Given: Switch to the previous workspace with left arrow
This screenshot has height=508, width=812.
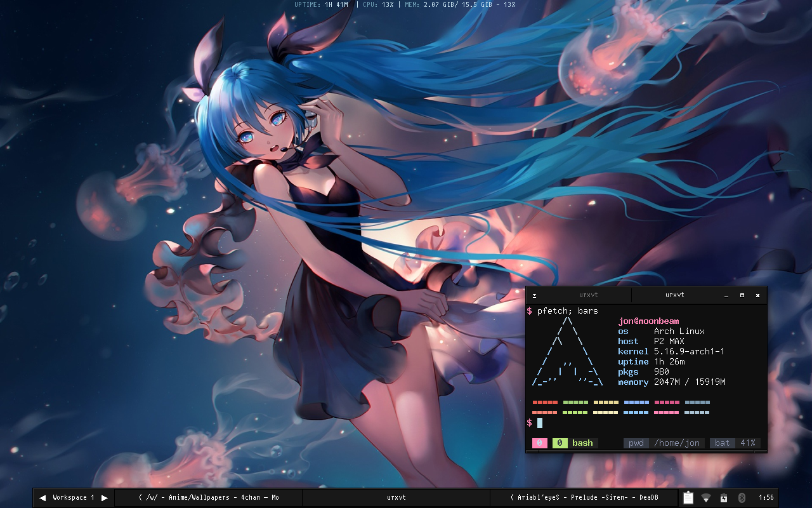Looking at the screenshot, I should 43,498.
